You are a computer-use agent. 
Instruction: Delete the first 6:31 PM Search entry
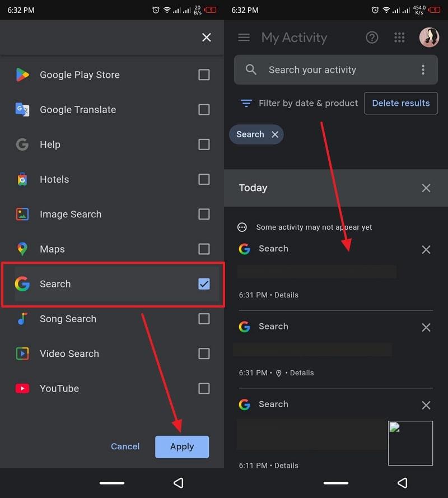pos(426,249)
